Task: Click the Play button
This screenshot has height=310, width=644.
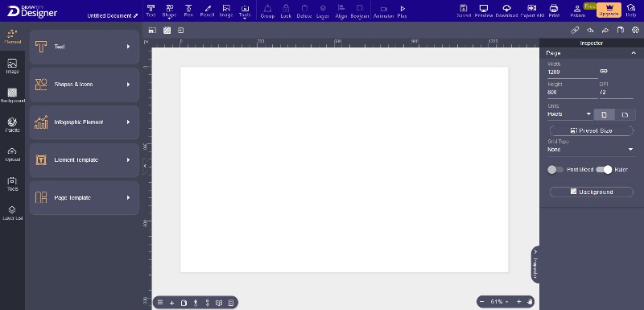Action: [402, 11]
